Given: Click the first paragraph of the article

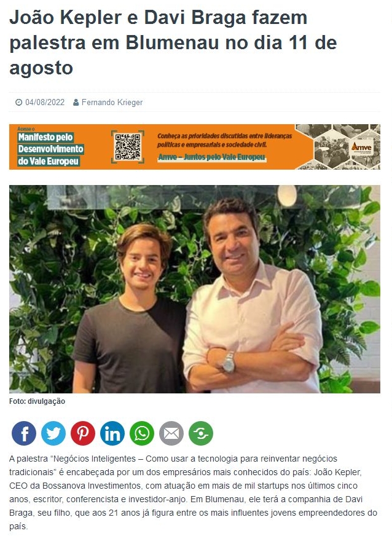Looking at the screenshot, I should point(193,492).
